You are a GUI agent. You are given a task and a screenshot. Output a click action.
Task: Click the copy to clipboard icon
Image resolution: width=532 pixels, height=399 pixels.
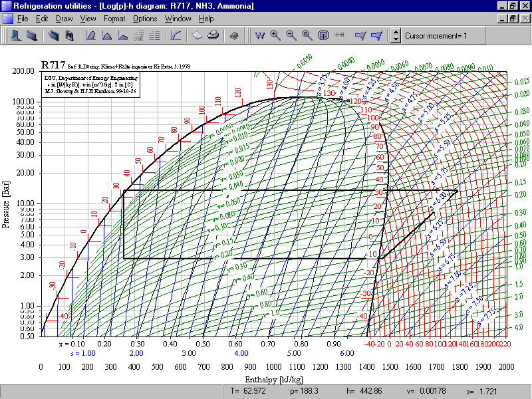[x=197, y=36]
